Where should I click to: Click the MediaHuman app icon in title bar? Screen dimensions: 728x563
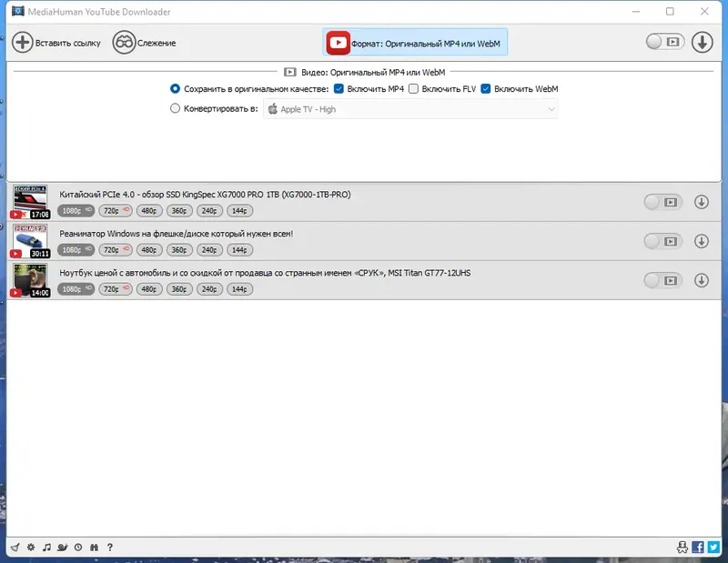[17, 11]
